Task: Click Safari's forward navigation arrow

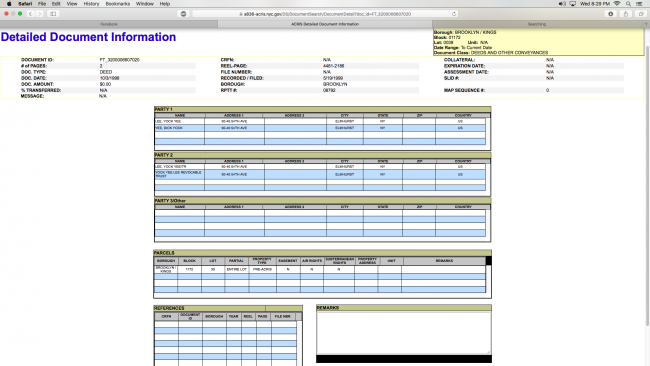Action: (x=39, y=14)
